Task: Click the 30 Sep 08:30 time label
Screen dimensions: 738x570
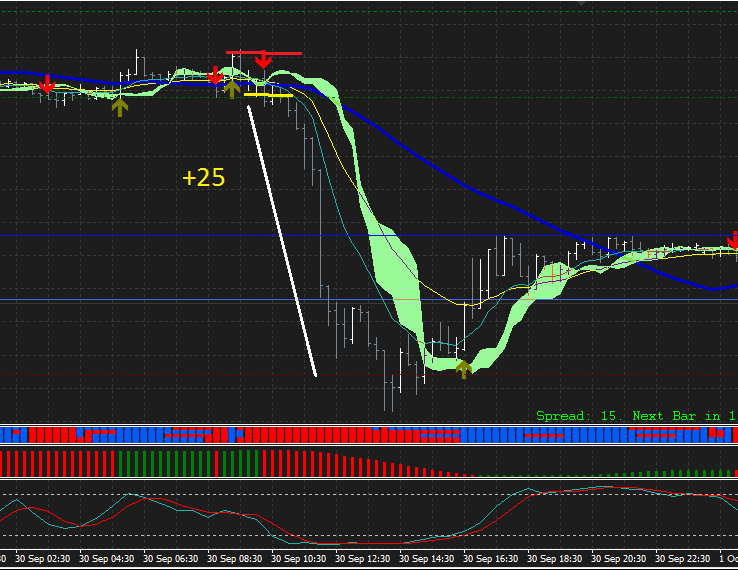Action: pyautogui.click(x=234, y=559)
